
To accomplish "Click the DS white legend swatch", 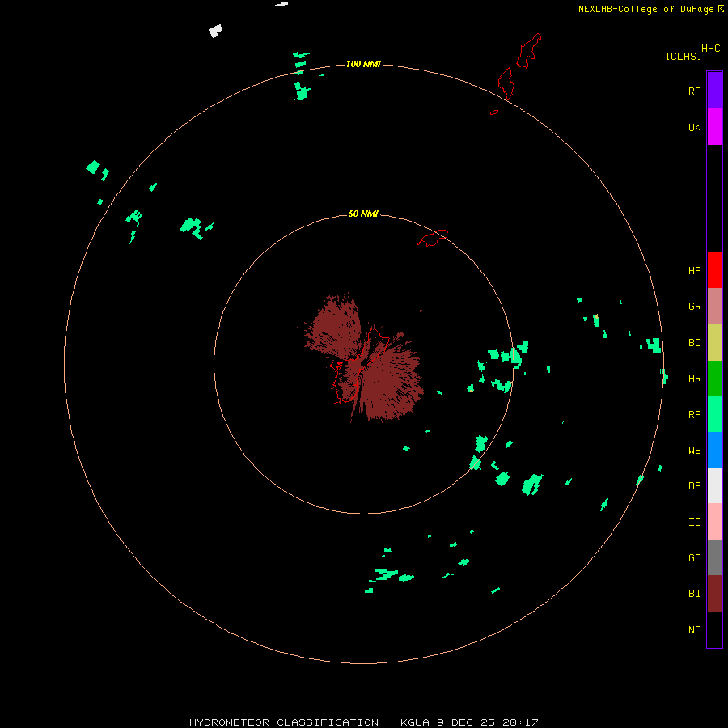I will click(x=714, y=485).
